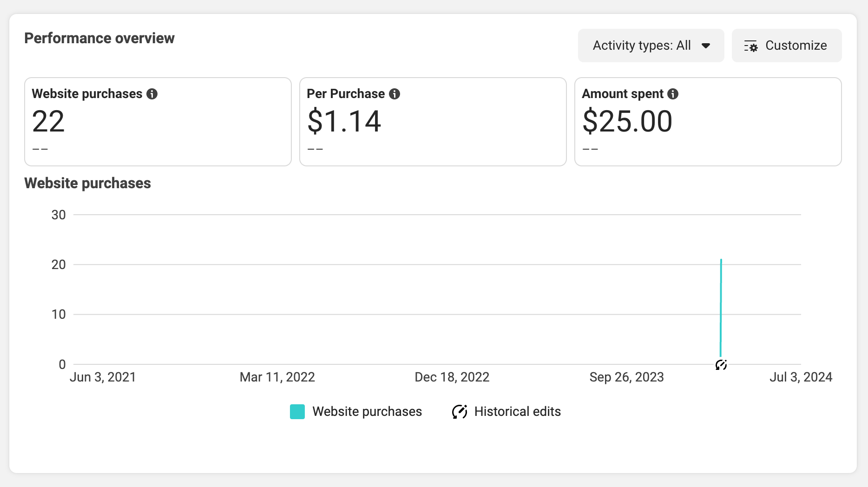Viewport: 868px width, 487px height.
Task: Click the Performance overview heading
Action: (x=99, y=38)
